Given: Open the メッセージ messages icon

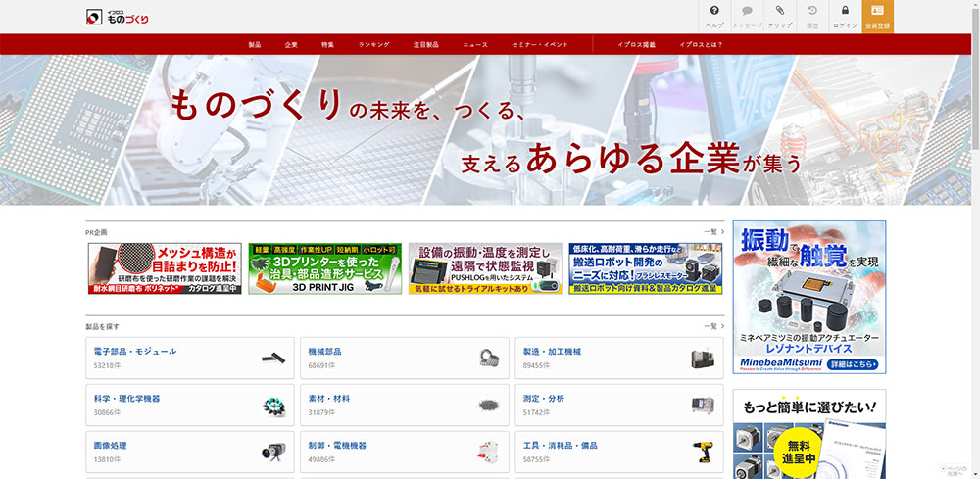Looking at the screenshot, I should click(747, 12).
